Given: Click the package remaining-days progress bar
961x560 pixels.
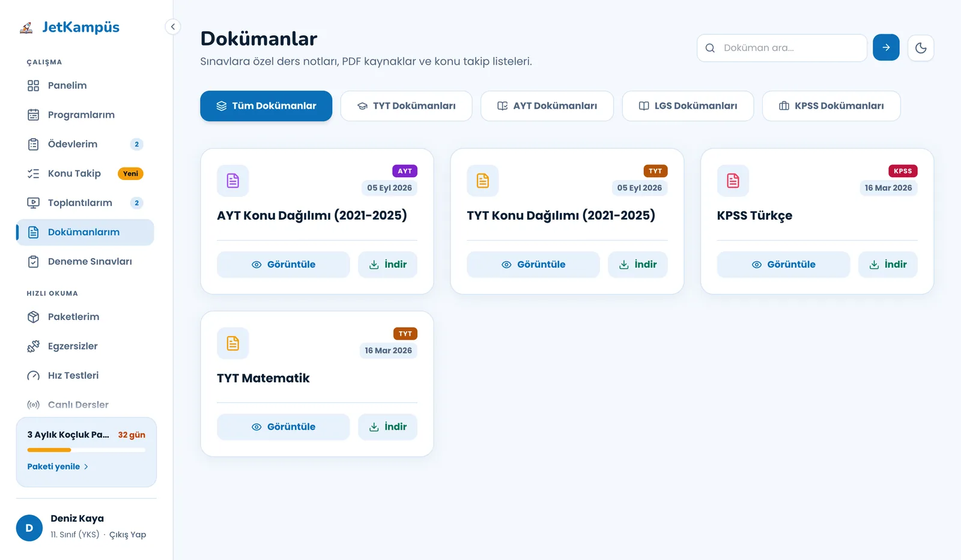Looking at the screenshot, I should pyautogui.click(x=86, y=450).
